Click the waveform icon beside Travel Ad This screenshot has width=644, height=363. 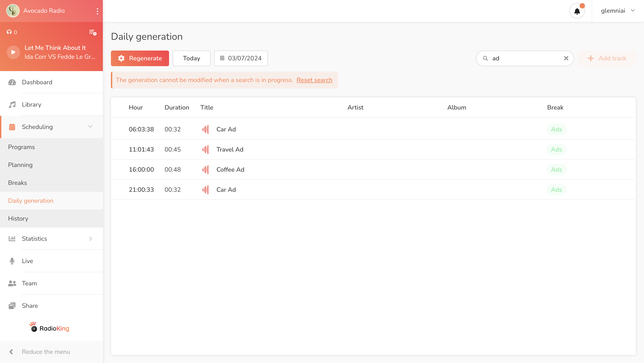205,149
